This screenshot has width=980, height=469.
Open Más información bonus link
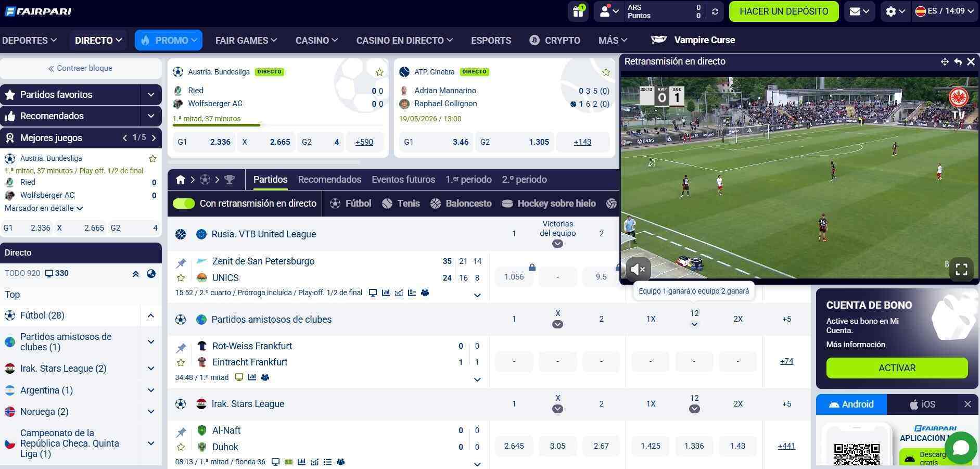pos(856,345)
